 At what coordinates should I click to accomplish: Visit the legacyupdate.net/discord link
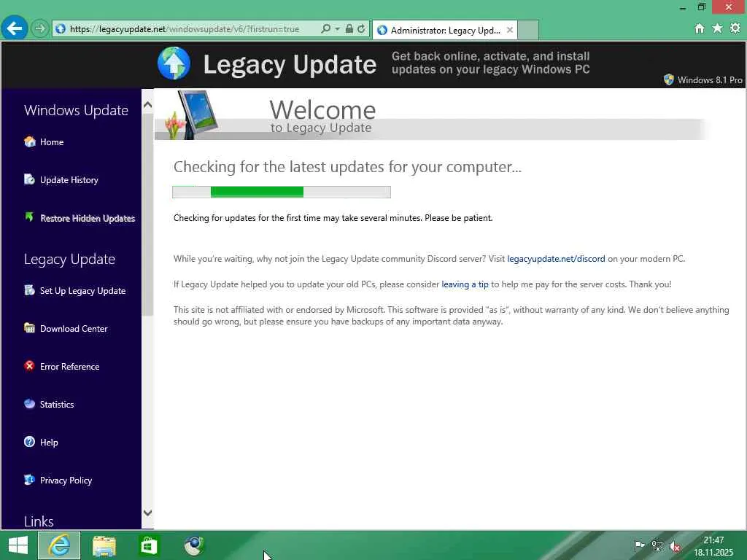(x=556, y=259)
